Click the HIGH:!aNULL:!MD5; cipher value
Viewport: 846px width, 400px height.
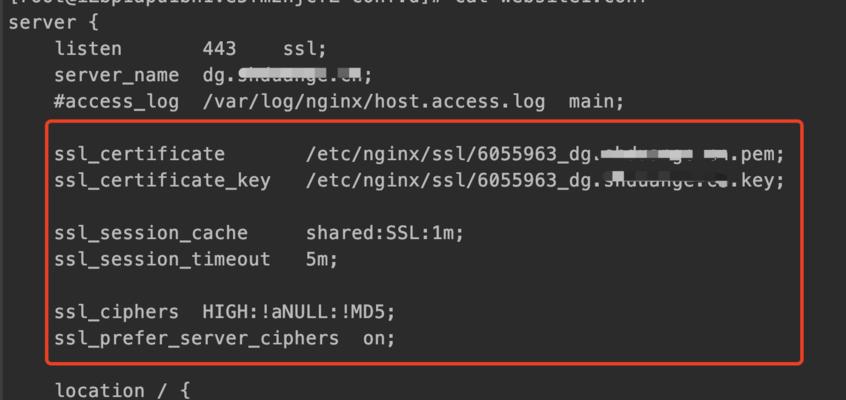click(x=299, y=313)
